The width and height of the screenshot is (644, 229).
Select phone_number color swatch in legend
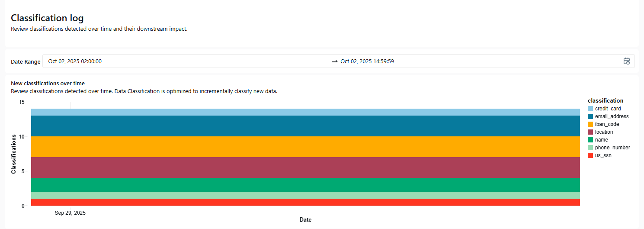[x=590, y=148]
